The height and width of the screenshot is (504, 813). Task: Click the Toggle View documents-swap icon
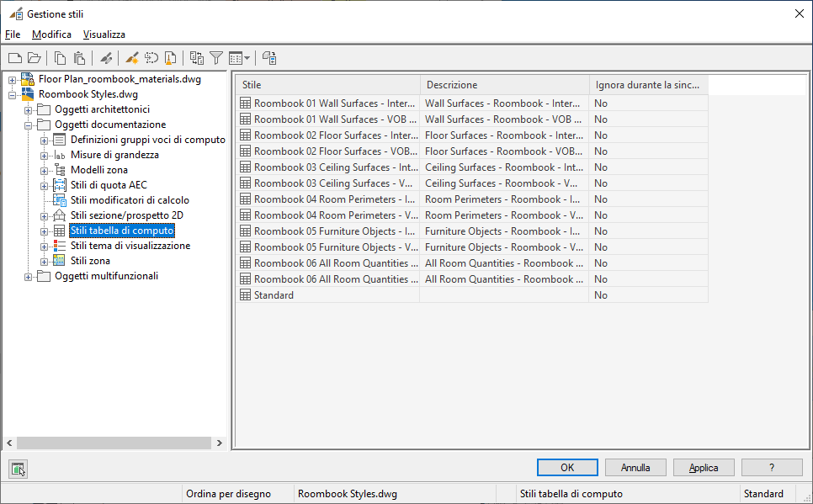coord(196,58)
